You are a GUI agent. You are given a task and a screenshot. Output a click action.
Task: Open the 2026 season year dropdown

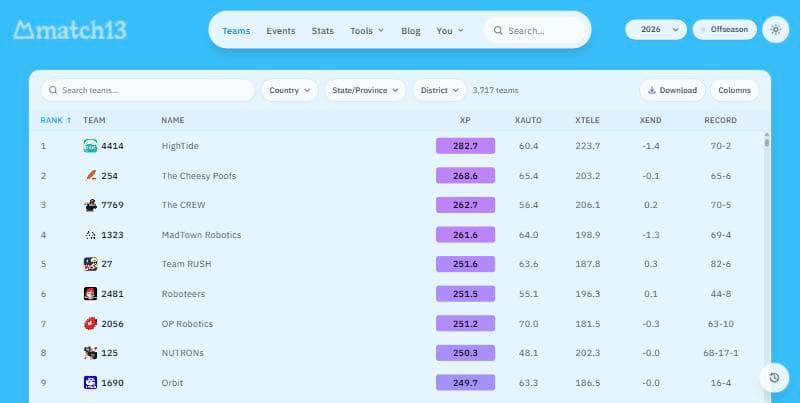click(x=656, y=30)
